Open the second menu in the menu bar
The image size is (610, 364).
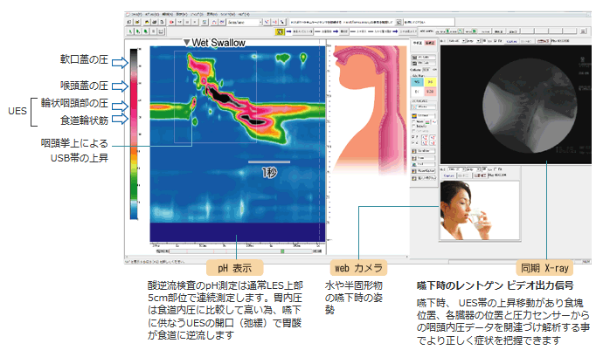pyautogui.click(x=148, y=15)
